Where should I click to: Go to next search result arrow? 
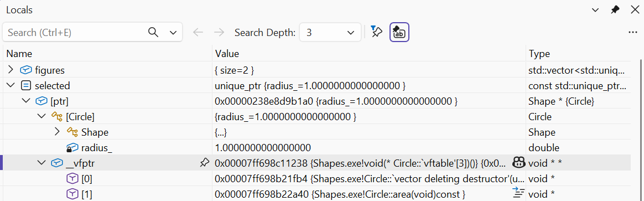coord(219,33)
